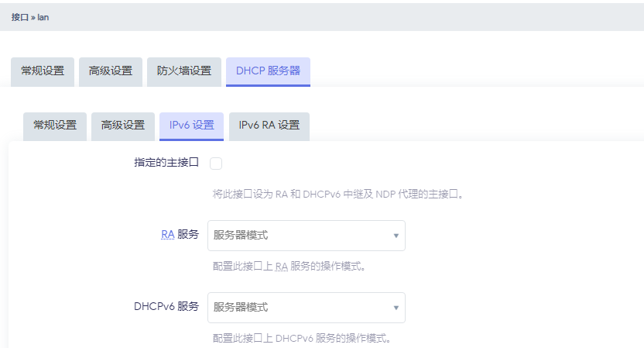Viewport: 644px width, 348px height.
Task: Select the DHCP 服务器 tab
Action: [x=268, y=71]
